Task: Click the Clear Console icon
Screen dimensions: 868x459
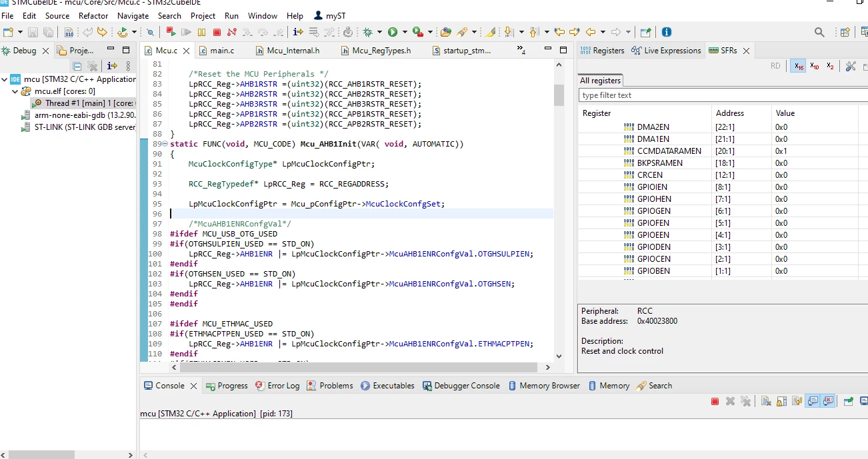Action: tap(766, 401)
